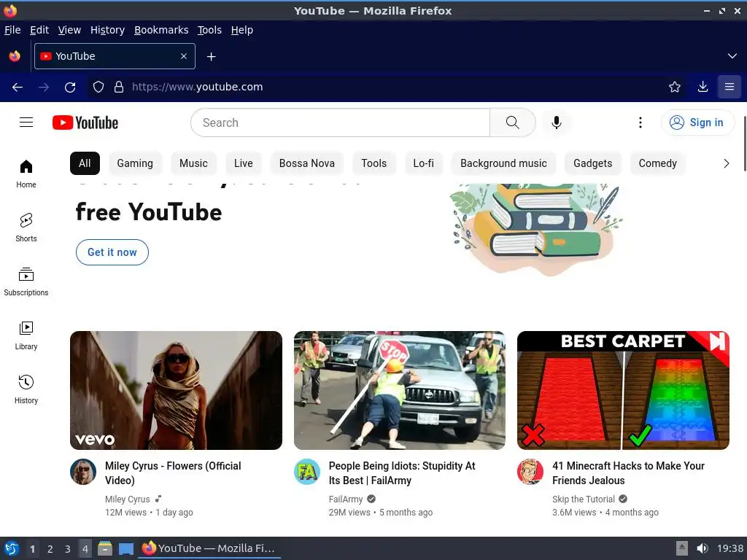747x560 pixels.
Task: Switch to workspace 2 on the taskbar
Action: point(50,549)
